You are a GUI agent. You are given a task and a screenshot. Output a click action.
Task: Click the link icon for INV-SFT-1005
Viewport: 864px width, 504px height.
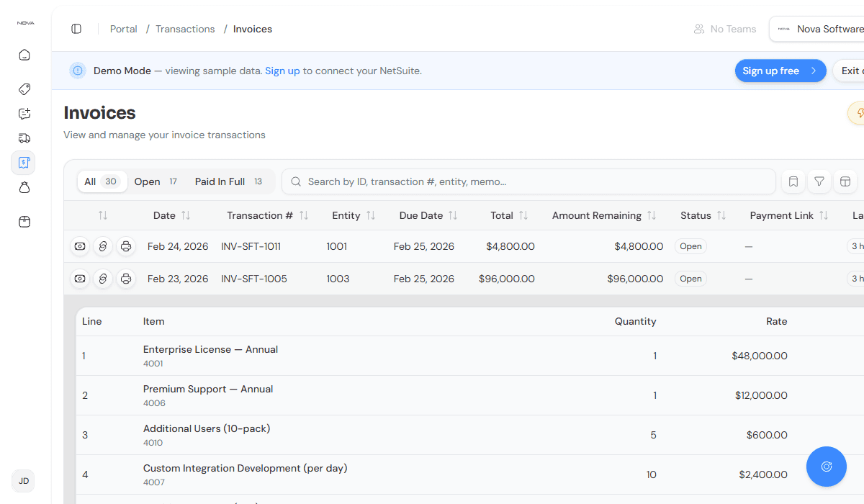click(103, 279)
